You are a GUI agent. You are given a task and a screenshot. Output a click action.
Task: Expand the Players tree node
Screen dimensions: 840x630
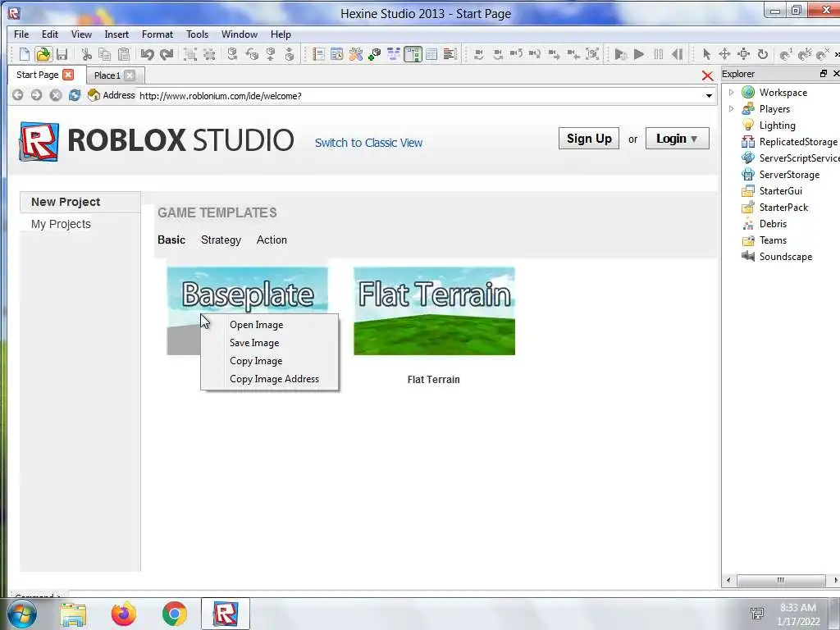[731, 109]
